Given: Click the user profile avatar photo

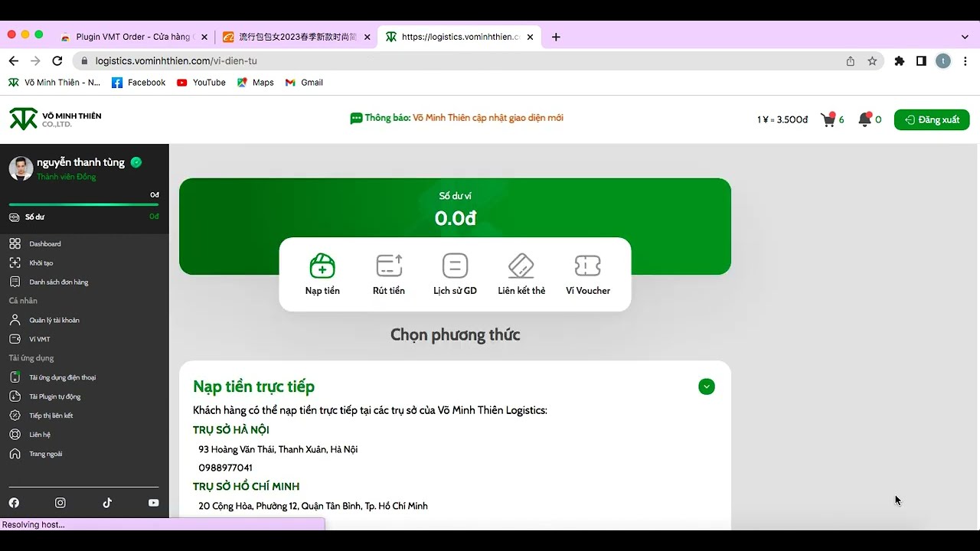Looking at the screenshot, I should [x=21, y=168].
